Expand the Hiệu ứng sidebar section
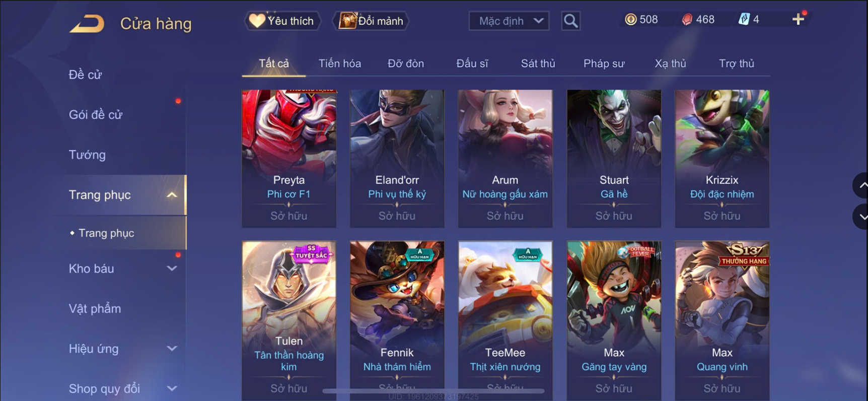This screenshot has width=868, height=401. pyautogui.click(x=172, y=349)
